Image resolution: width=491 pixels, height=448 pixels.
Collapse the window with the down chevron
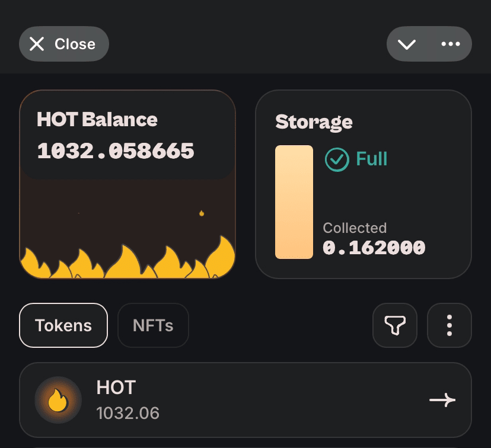click(x=407, y=44)
